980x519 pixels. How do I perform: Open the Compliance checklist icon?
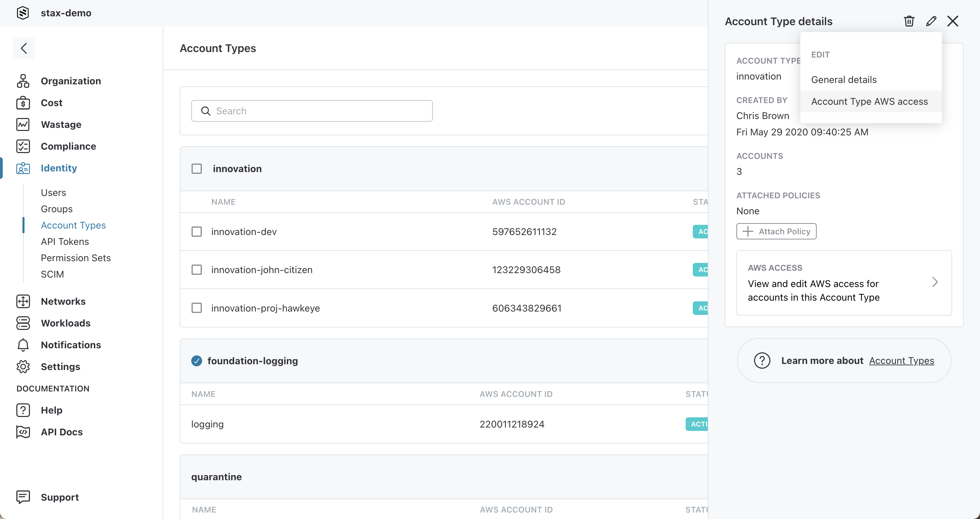pyautogui.click(x=23, y=146)
